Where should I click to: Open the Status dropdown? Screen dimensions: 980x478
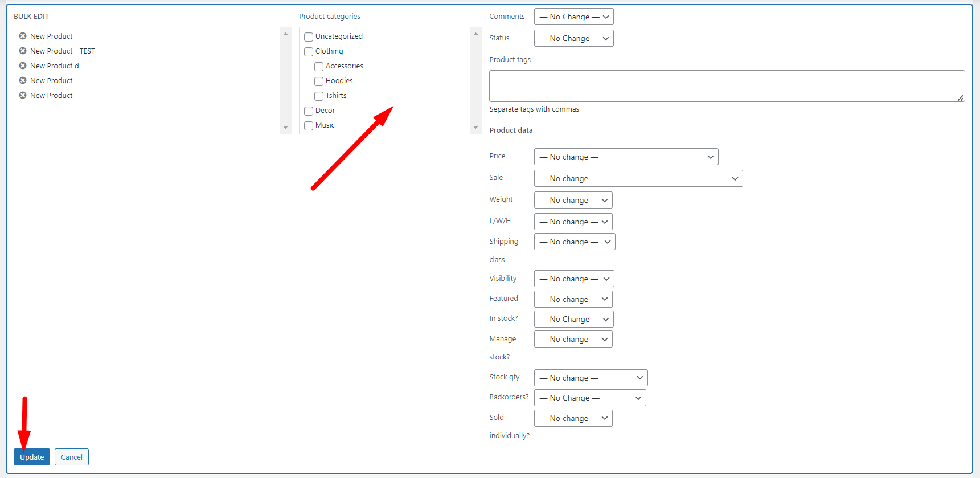pos(573,38)
